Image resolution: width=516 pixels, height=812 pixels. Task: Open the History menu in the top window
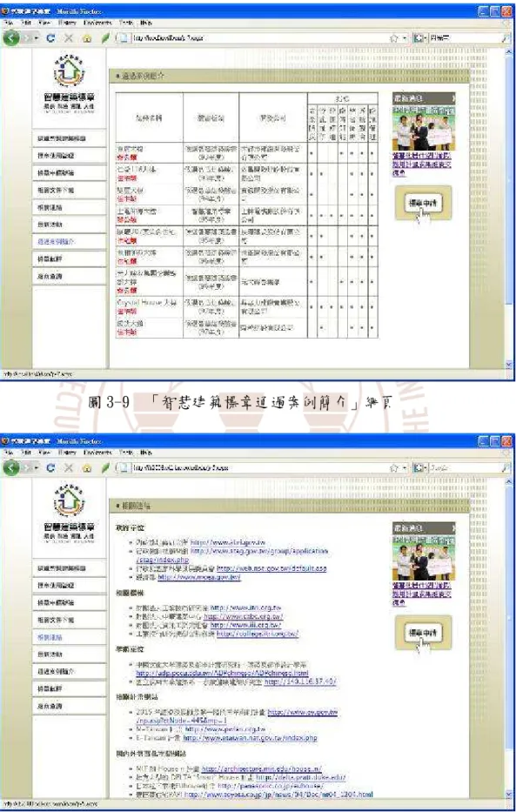pos(67,23)
